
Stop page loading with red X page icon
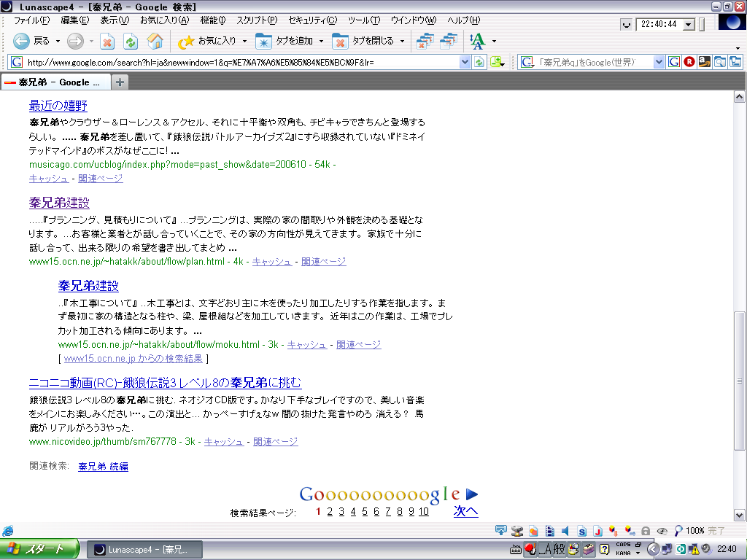[x=108, y=42]
